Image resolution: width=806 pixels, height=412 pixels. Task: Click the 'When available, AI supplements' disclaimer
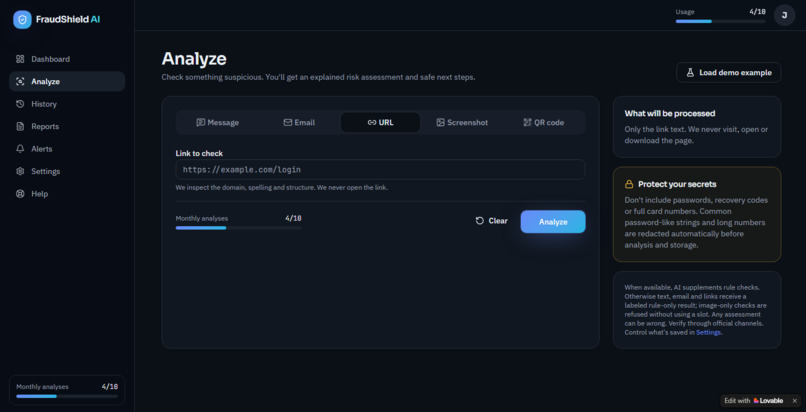693,310
